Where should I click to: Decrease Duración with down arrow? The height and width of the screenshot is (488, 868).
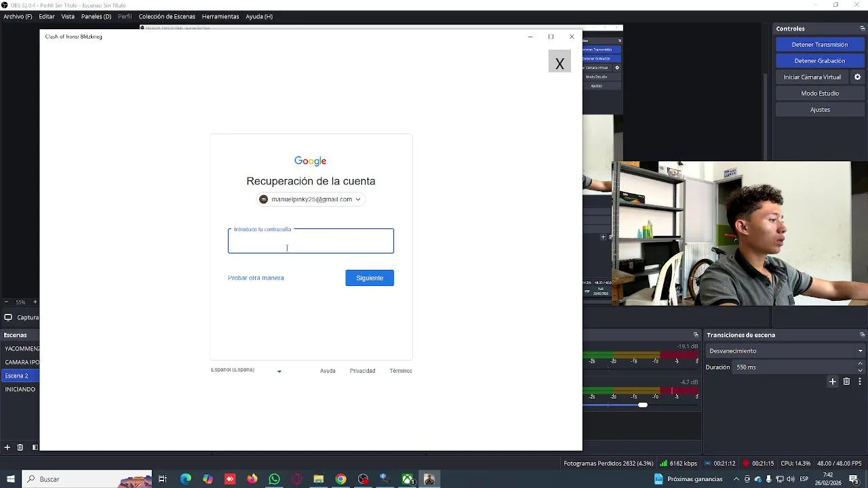(861, 370)
